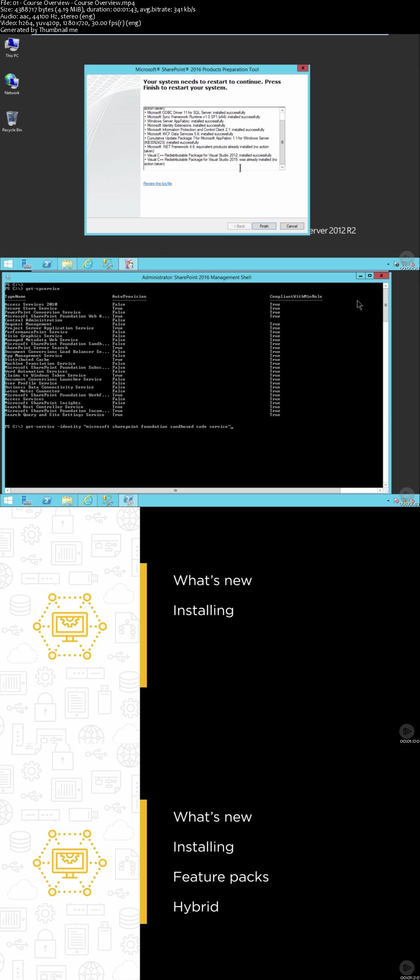Minimize the SharePoint 2016 Management Shell window

(361, 276)
